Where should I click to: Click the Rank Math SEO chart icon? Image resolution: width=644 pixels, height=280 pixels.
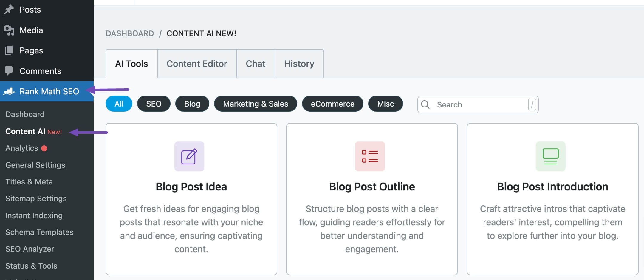pyautogui.click(x=9, y=91)
